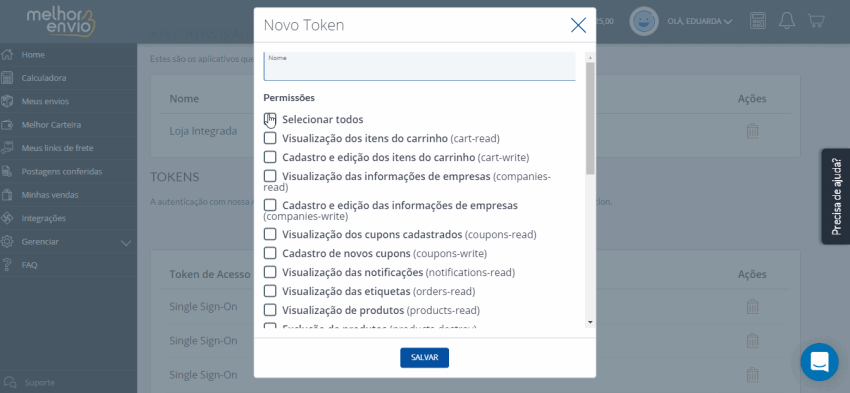The width and height of the screenshot is (850, 393).
Task: Tick the coupons-write permission checkbox
Action: coord(270,253)
